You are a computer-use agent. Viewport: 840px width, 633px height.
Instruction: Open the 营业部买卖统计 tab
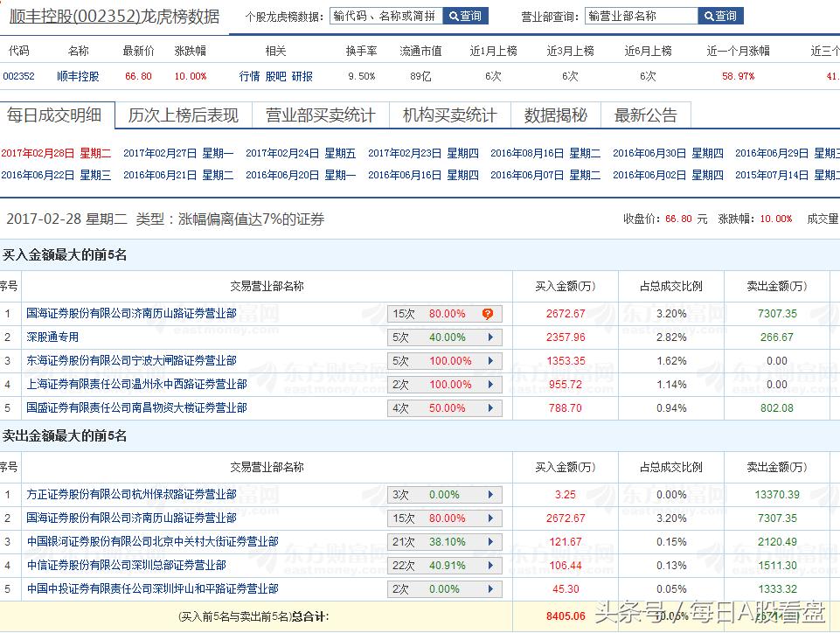coord(320,115)
